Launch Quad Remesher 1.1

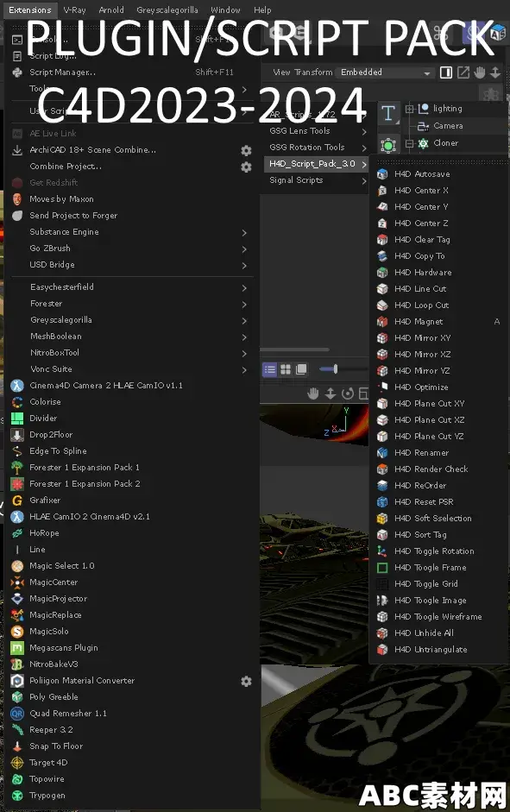click(x=68, y=714)
